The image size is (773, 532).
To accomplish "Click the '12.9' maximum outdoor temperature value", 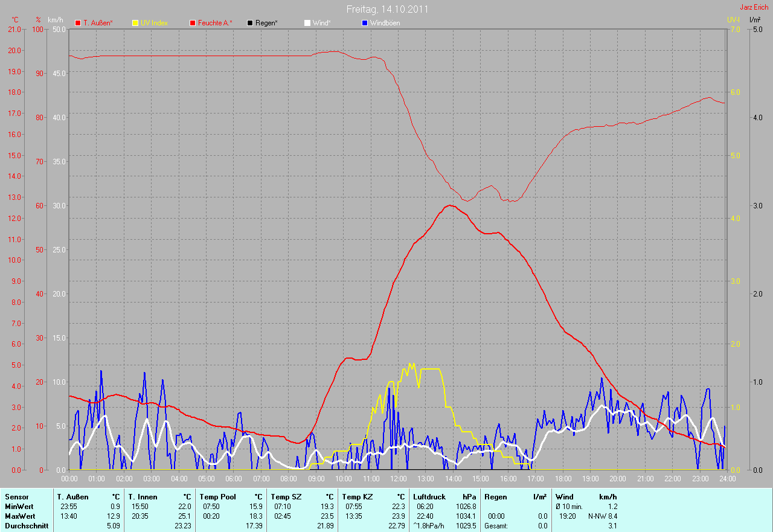I will 114,516.
